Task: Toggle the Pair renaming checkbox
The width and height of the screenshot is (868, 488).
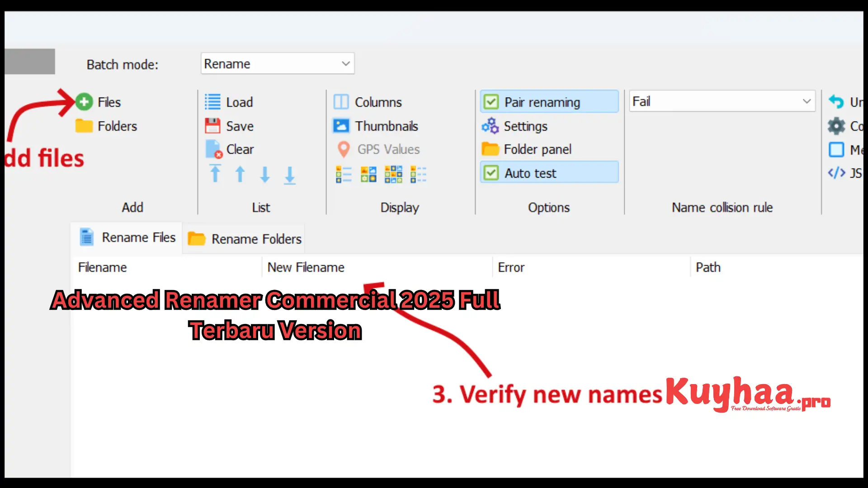Action: (x=490, y=102)
